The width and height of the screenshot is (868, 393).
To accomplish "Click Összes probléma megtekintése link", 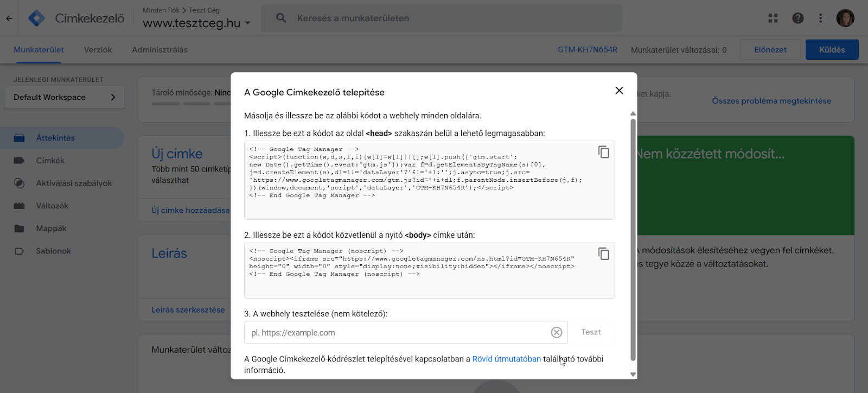I will click(x=771, y=101).
